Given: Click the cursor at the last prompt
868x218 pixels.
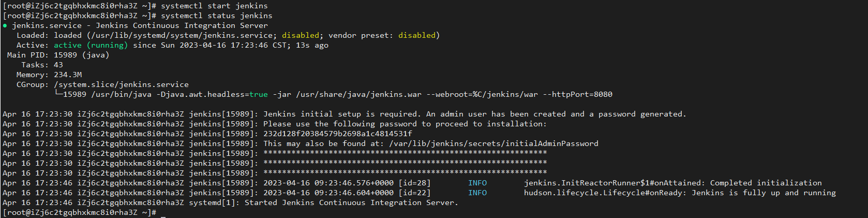Looking at the screenshot, I should pos(163,213).
